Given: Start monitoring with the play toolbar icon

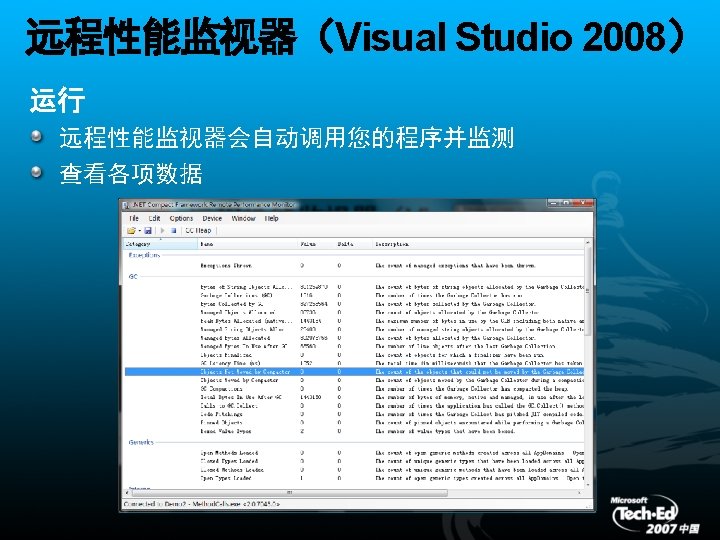Looking at the screenshot, I should pos(163,231).
